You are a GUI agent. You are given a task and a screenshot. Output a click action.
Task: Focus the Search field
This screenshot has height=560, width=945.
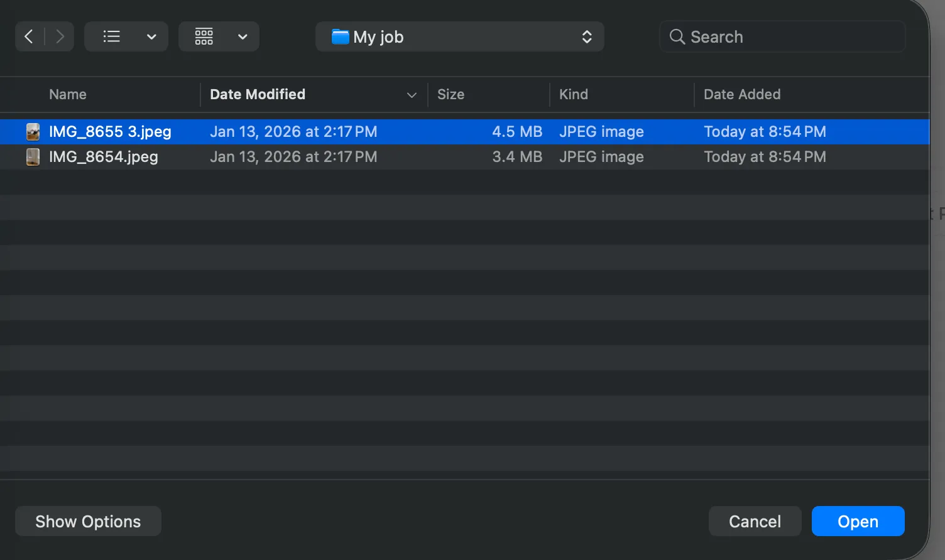pos(782,36)
